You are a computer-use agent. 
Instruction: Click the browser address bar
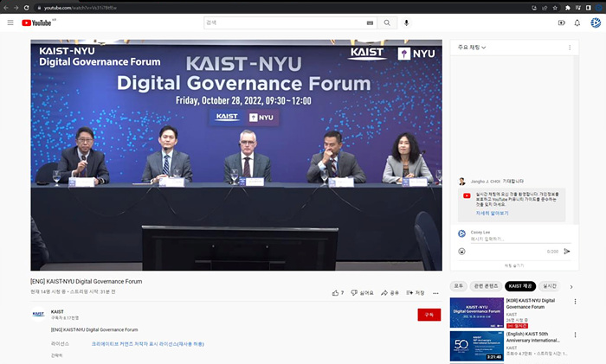coord(282,7)
